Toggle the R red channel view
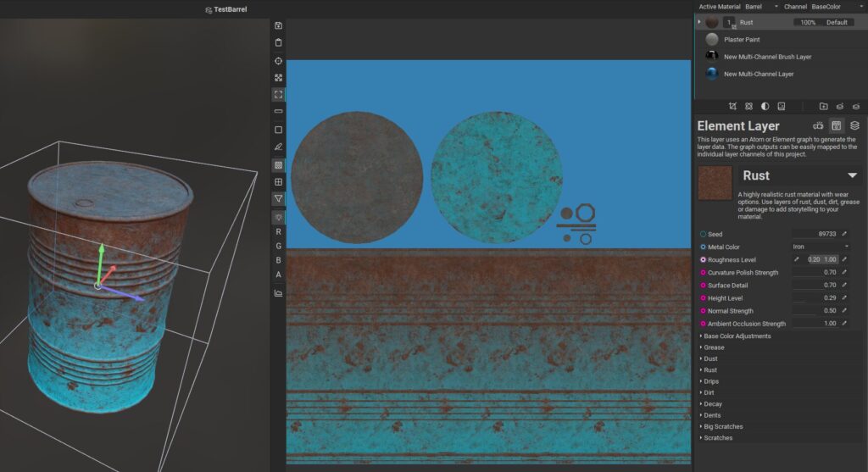 (x=278, y=232)
